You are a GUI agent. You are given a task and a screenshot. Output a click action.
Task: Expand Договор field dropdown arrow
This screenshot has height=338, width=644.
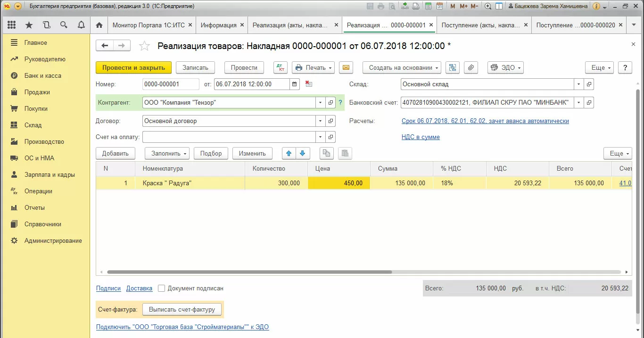320,121
